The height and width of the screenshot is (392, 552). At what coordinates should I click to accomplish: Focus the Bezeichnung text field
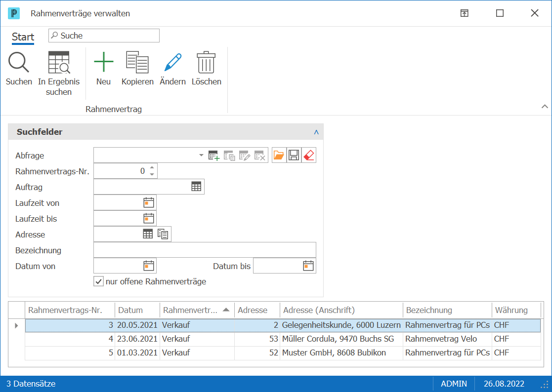pyautogui.click(x=205, y=250)
